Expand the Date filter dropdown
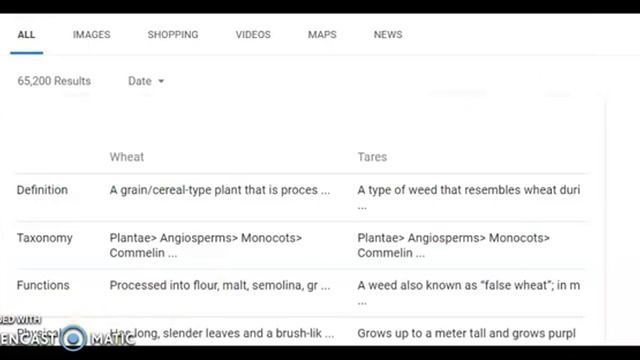This screenshot has height=360, width=640. 146,81
